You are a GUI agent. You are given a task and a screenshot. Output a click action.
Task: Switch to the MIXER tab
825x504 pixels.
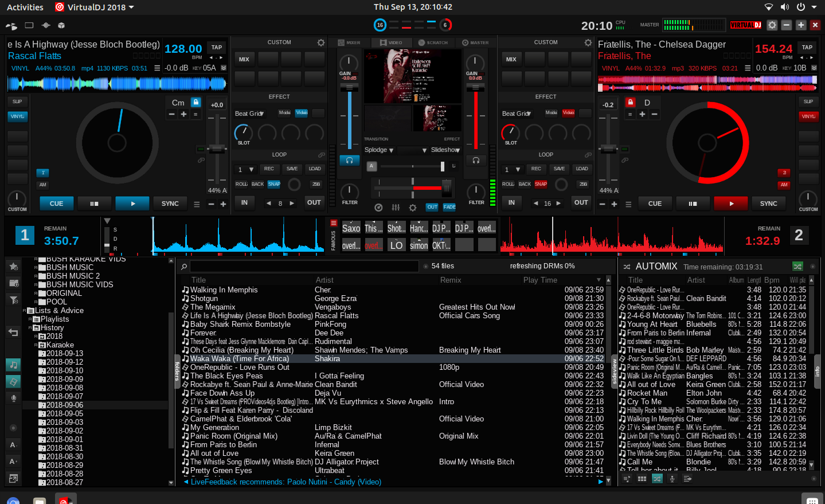(x=349, y=42)
